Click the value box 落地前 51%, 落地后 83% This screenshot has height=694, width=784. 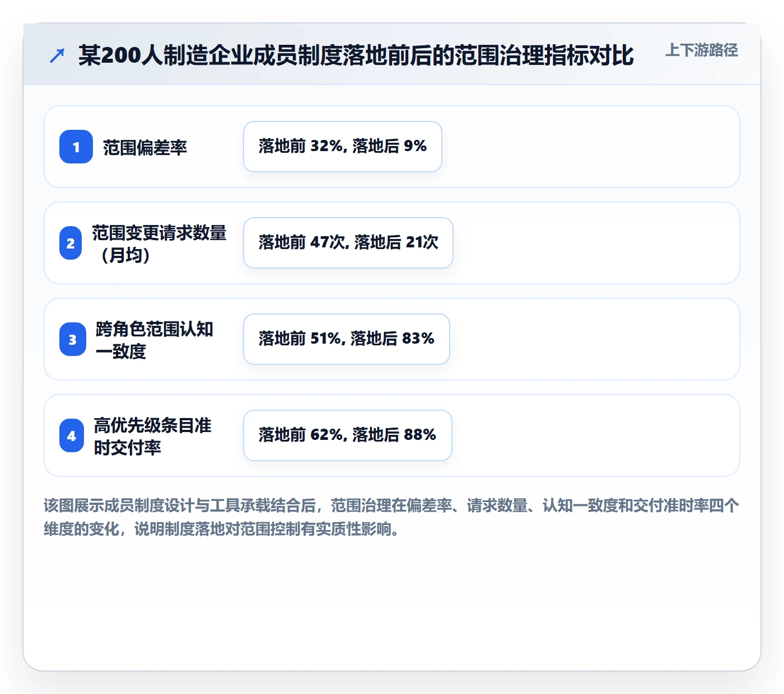pos(347,339)
